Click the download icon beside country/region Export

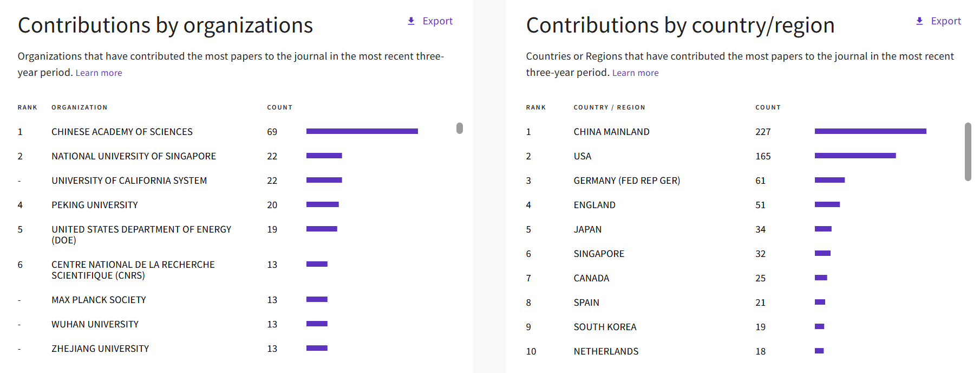(x=919, y=21)
